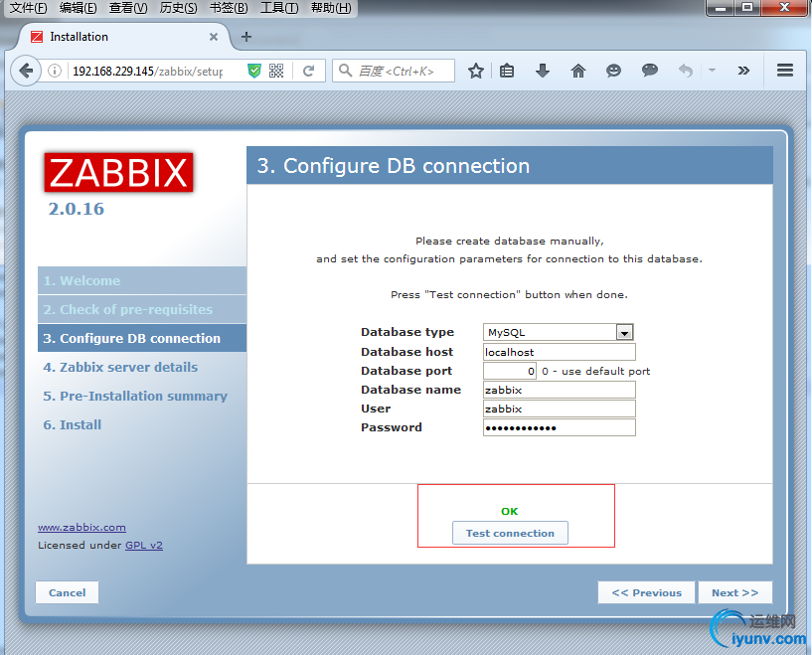The height and width of the screenshot is (655, 812).
Task: Open the hamburger browser menu
Action: point(785,70)
